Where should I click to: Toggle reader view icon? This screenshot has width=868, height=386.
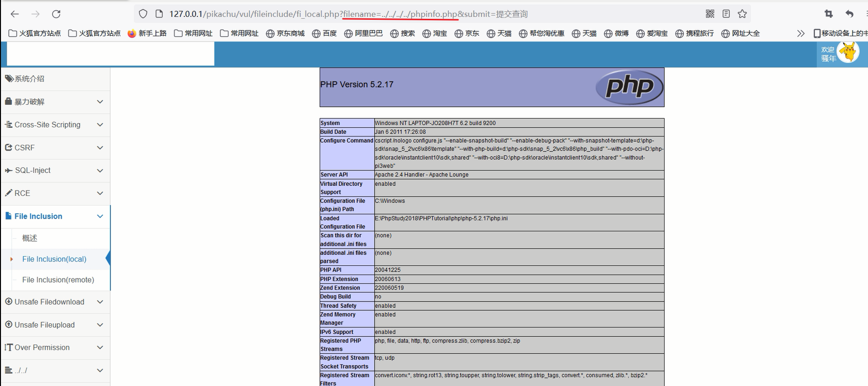point(726,14)
